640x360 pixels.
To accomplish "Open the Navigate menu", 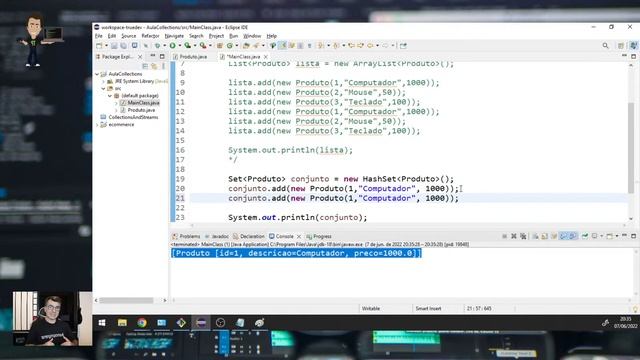I will click(174, 36).
